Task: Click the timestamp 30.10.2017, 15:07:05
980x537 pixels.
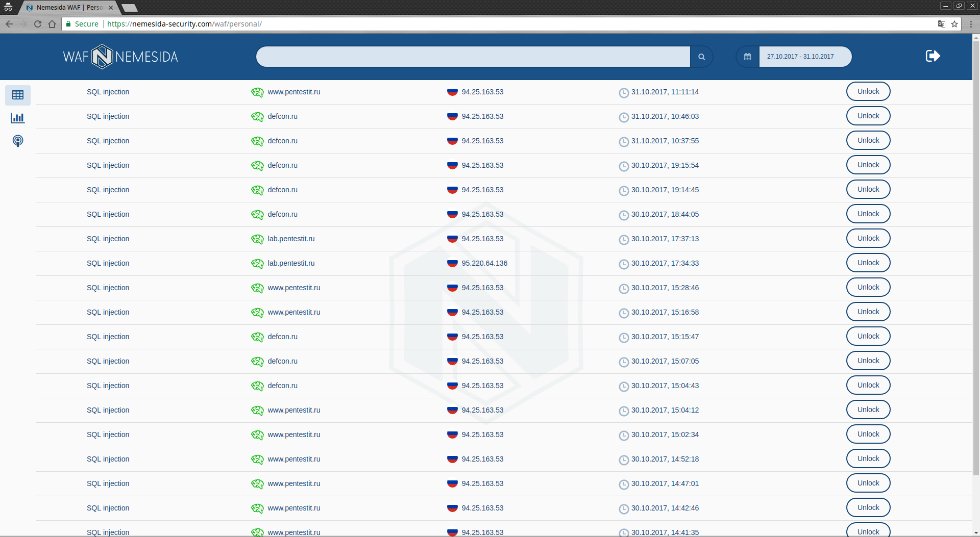Action: click(x=665, y=361)
